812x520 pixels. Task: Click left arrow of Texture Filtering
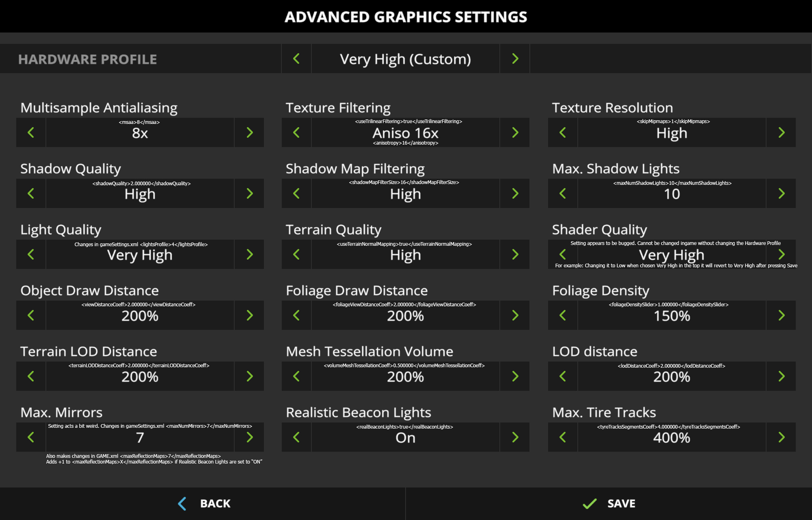point(296,132)
